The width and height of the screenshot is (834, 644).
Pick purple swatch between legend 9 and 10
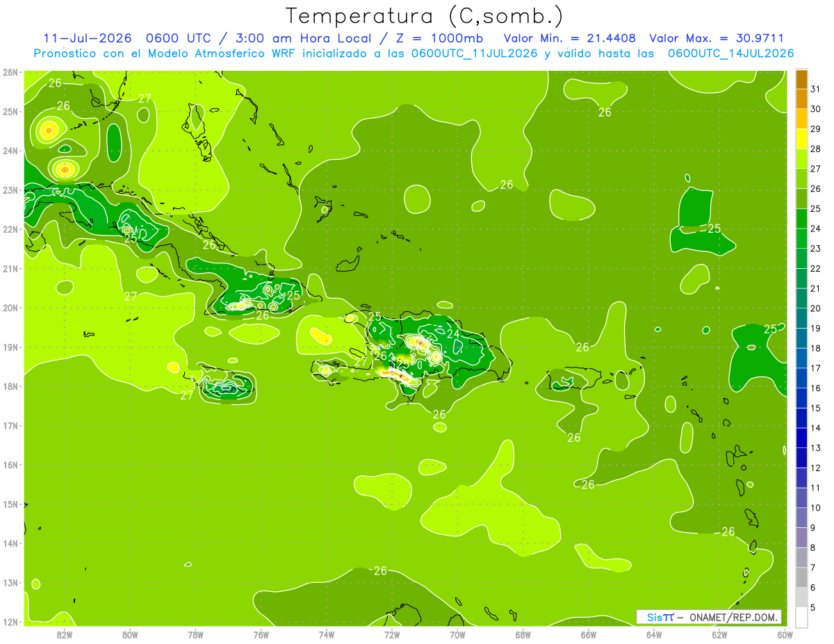801,518
